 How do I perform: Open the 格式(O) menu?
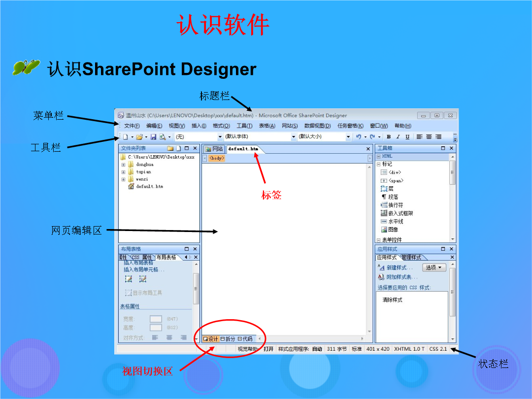(221, 126)
